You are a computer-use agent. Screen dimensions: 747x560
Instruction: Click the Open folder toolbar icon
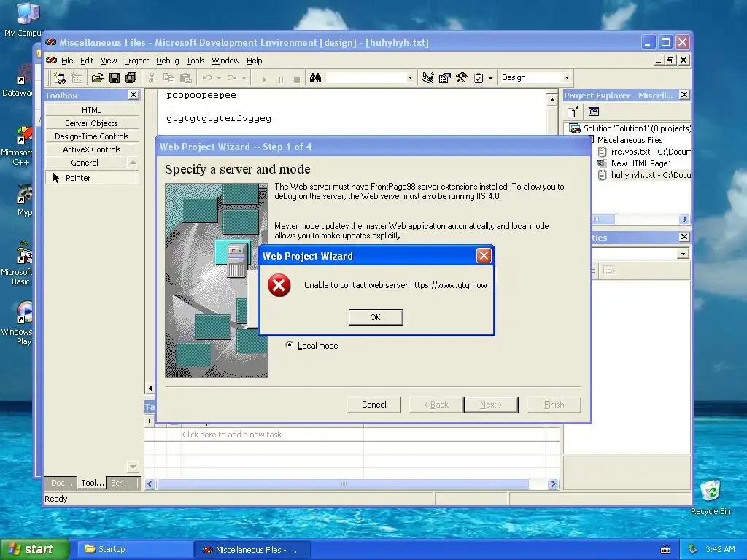pos(97,78)
